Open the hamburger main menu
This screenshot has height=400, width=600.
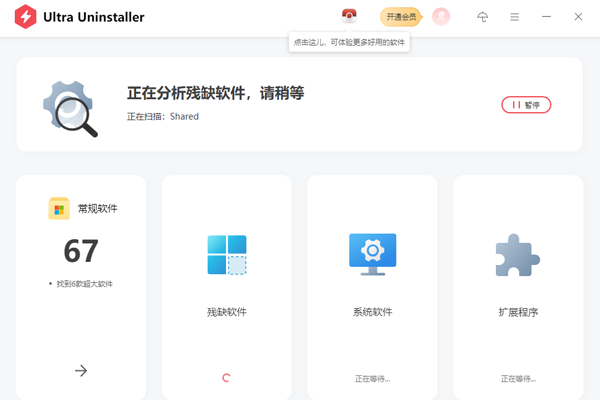[515, 17]
